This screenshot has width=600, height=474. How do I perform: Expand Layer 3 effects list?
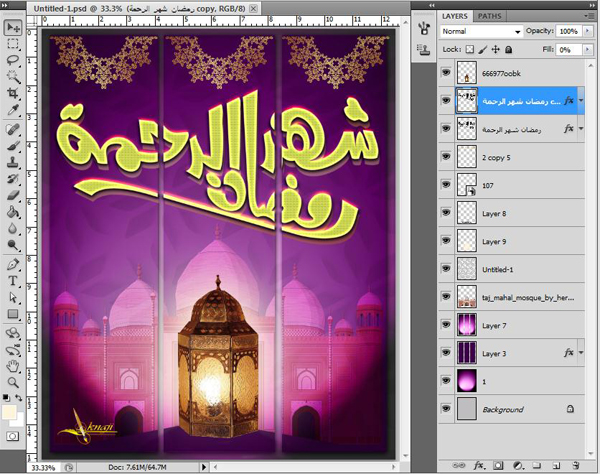tap(580, 352)
